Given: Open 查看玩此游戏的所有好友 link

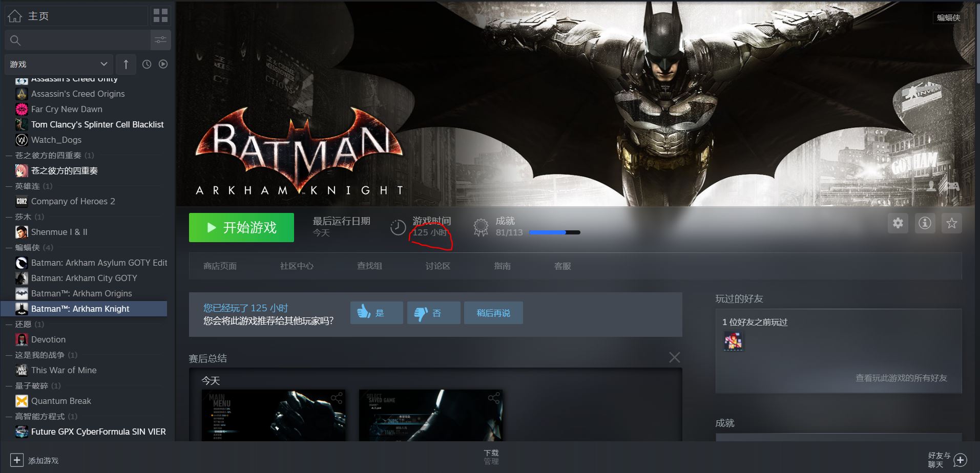Looking at the screenshot, I should [x=901, y=378].
